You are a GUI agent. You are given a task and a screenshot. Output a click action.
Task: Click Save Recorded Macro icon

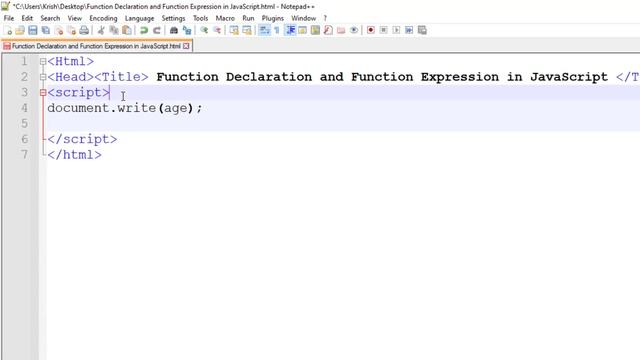(x=422, y=30)
